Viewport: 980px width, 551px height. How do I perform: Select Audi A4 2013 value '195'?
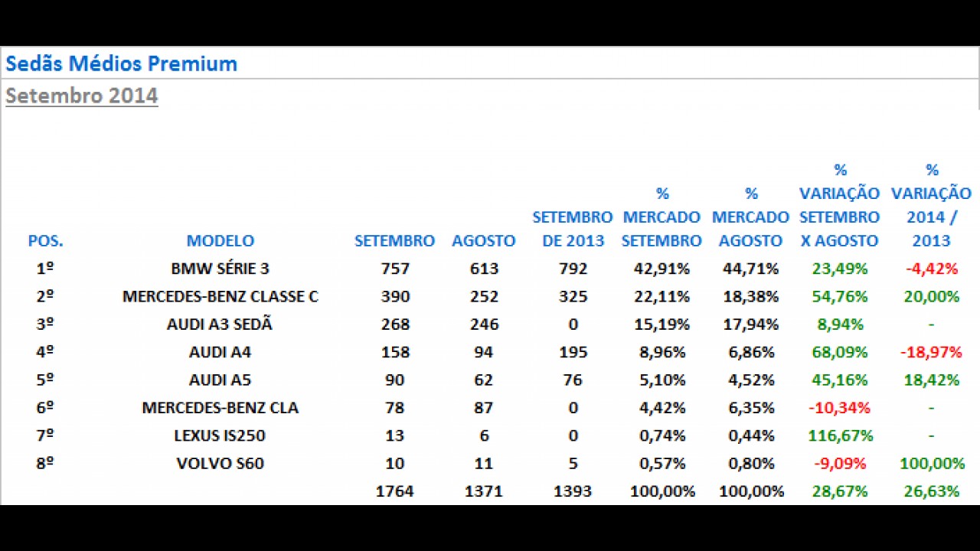click(573, 352)
